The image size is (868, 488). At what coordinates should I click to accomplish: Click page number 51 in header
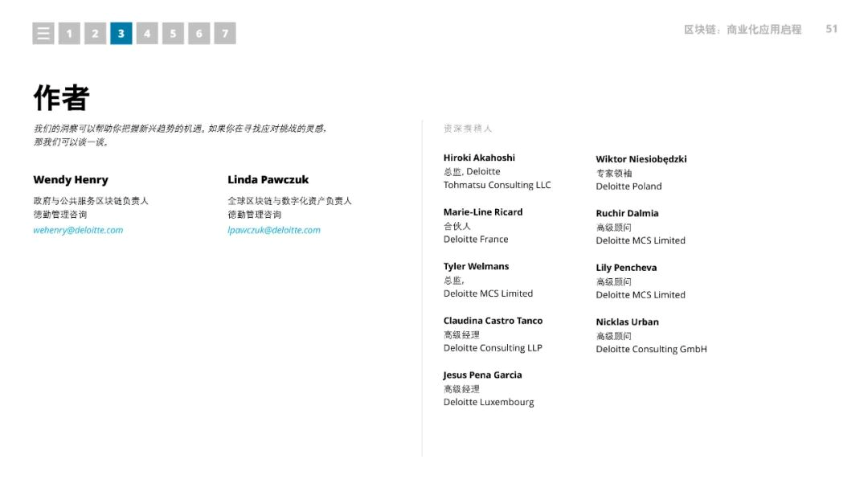832,29
